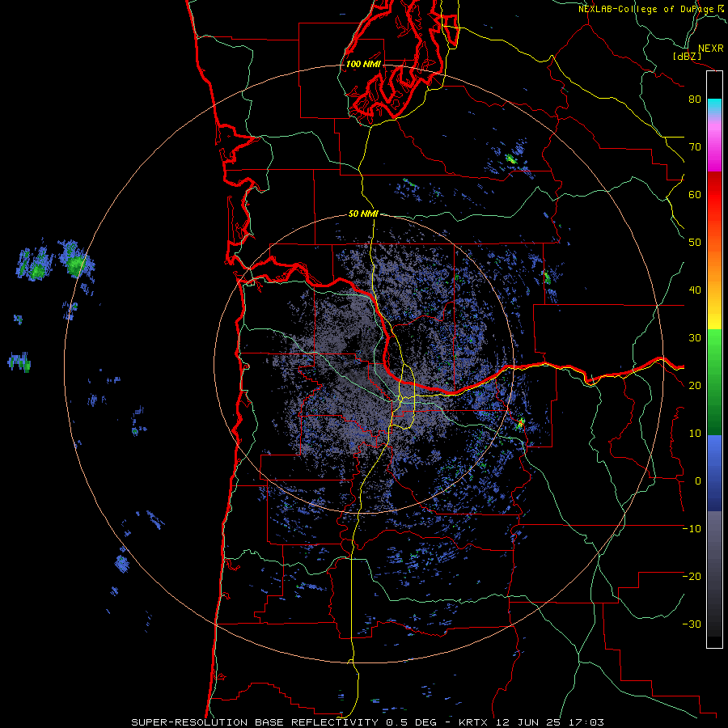Click the cyan segment of the color bar
The image size is (728, 728).
click(x=714, y=106)
